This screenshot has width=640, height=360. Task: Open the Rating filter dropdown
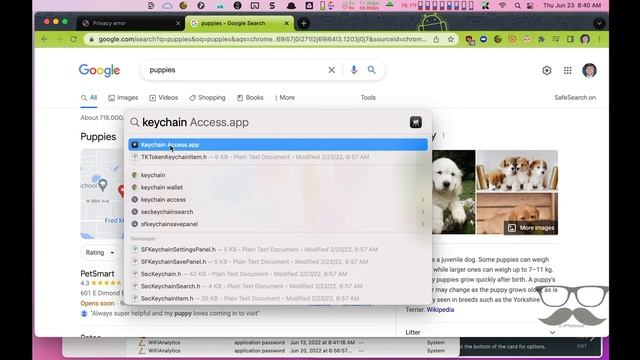coord(100,253)
